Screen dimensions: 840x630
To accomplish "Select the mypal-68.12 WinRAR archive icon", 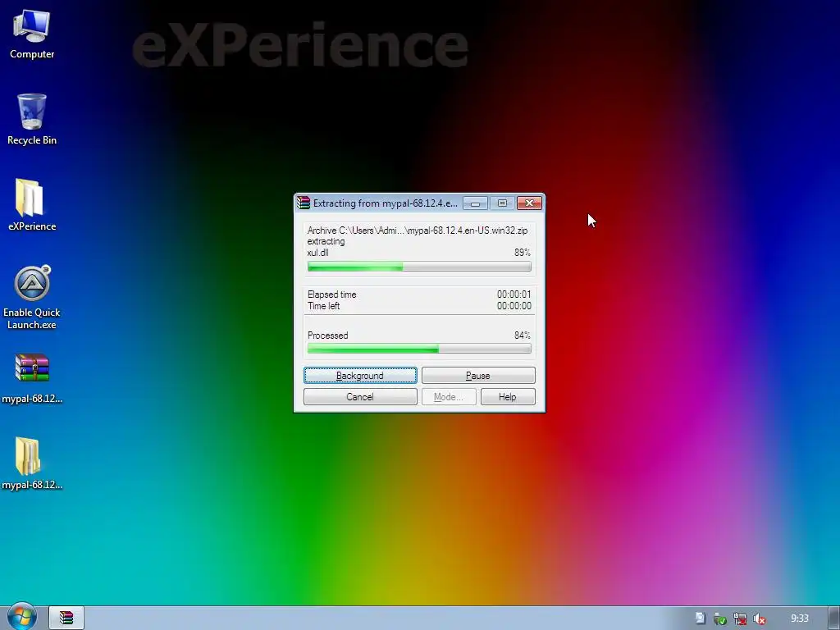I will [x=32, y=377].
